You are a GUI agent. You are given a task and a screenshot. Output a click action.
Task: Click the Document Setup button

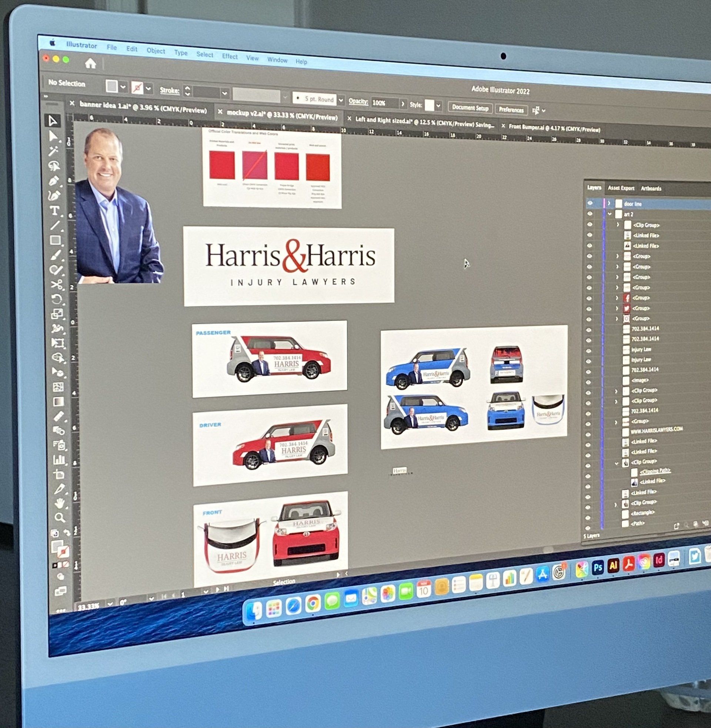coord(470,108)
